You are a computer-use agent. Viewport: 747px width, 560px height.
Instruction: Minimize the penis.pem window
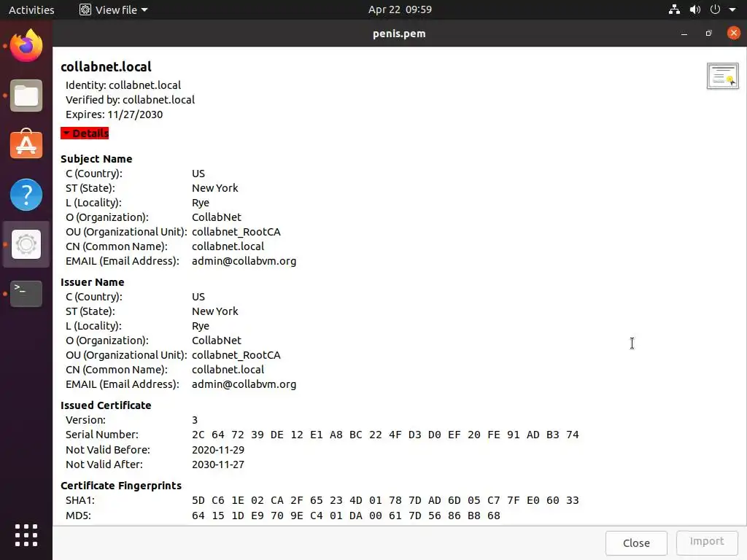tap(684, 34)
